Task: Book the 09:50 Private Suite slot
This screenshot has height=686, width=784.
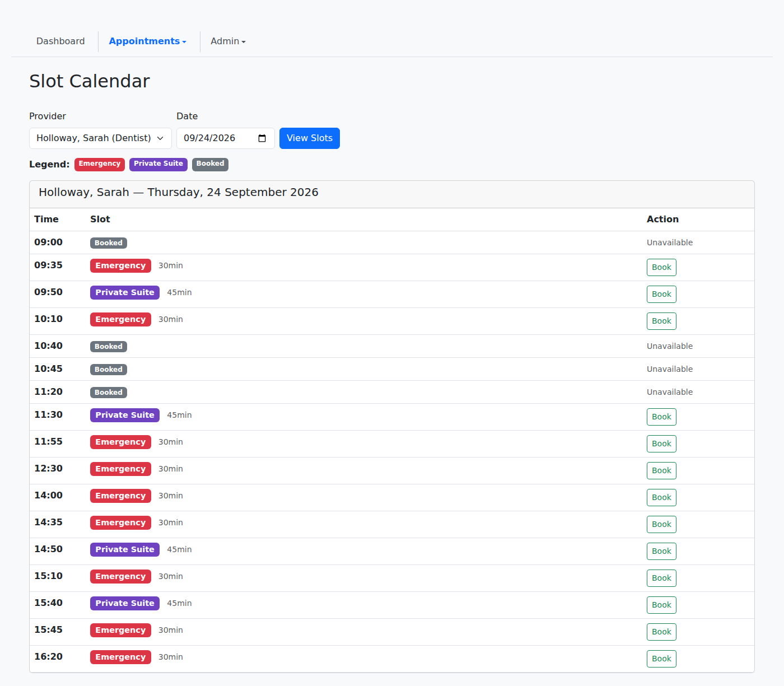Action: pos(661,295)
